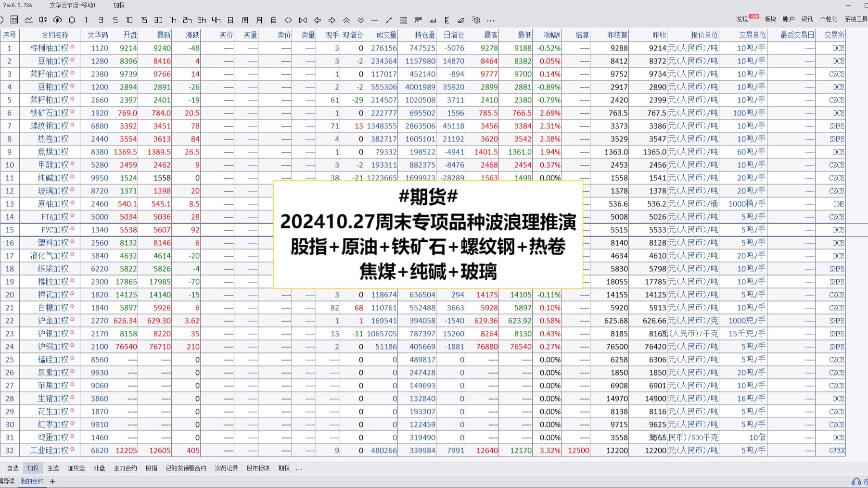The width and height of the screenshot is (868, 488).
Task: Select the 10-minute period button
Action: pyautogui.click(x=129, y=20)
